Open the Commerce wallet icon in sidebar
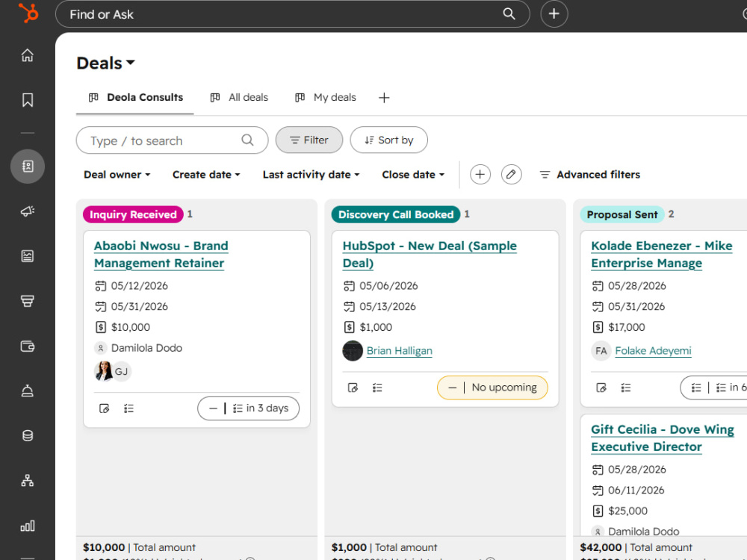The width and height of the screenshot is (747, 560). tap(28, 346)
